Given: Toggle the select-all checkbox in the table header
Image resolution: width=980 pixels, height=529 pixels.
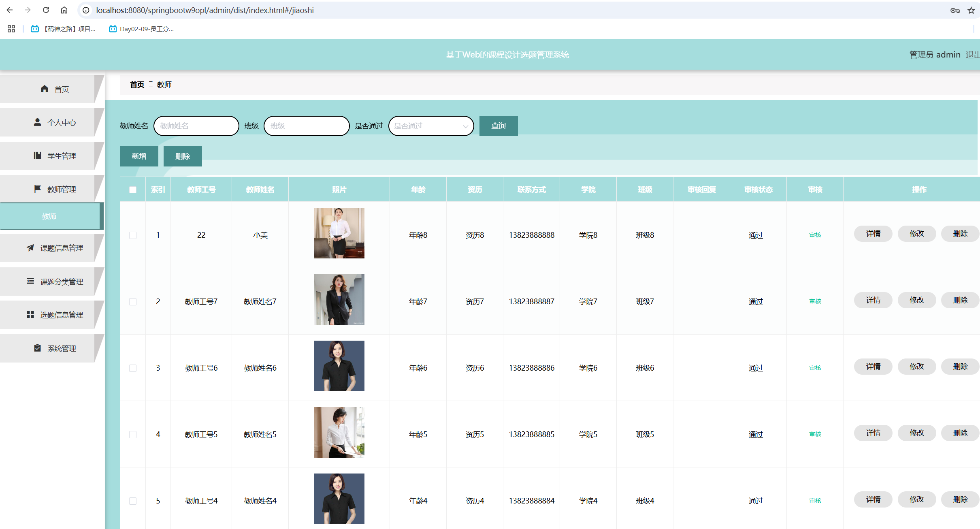Looking at the screenshot, I should (x=133, y=190).
